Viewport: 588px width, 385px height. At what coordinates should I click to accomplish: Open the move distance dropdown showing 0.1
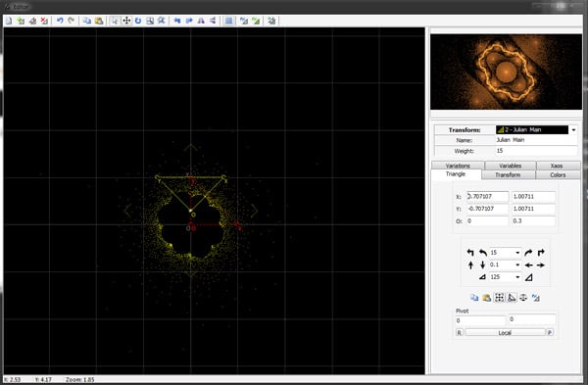click(x=517, y=265)
